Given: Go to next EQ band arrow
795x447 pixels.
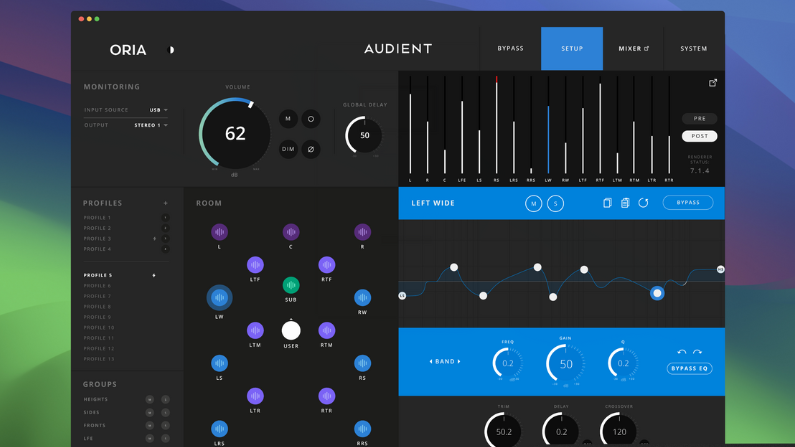Looking at the screenshot, I should click(x=459, y=361).
